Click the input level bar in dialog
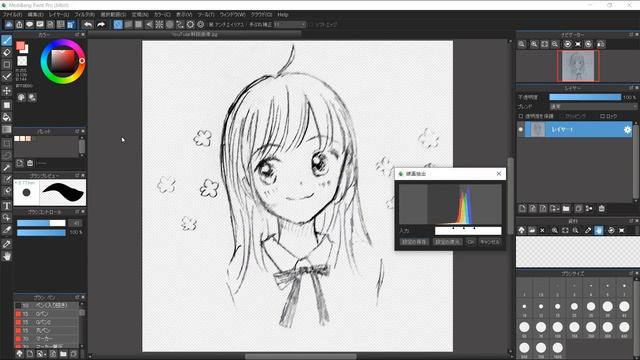Viewport: 640px width, 360px height. click(x=468, y=231)
